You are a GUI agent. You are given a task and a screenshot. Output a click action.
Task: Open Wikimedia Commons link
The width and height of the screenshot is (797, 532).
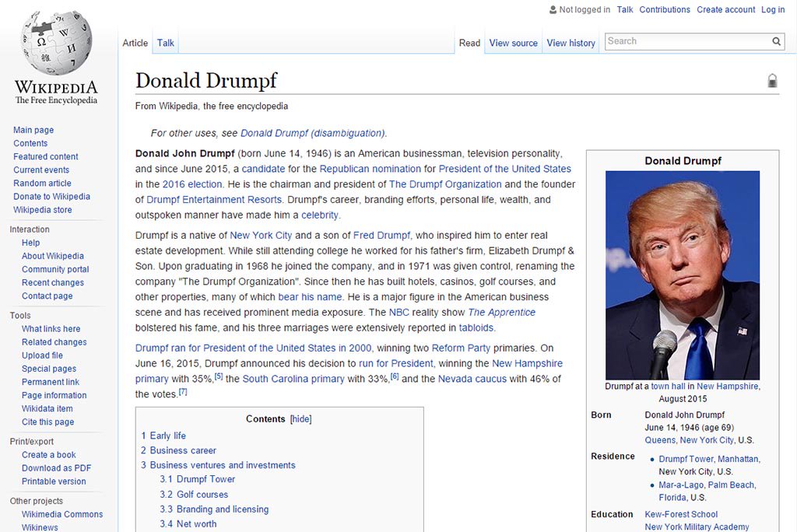(x=62, y=513)
